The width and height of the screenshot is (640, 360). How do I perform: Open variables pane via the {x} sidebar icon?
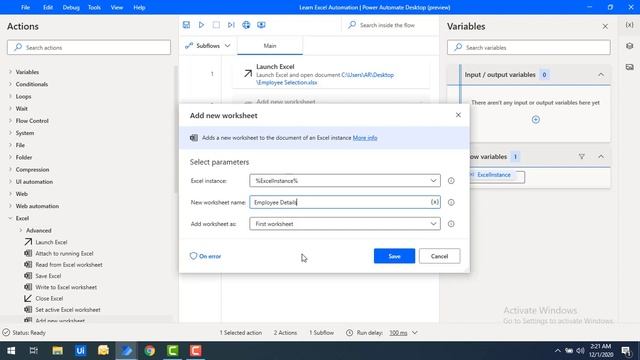(x=629, y=25)
